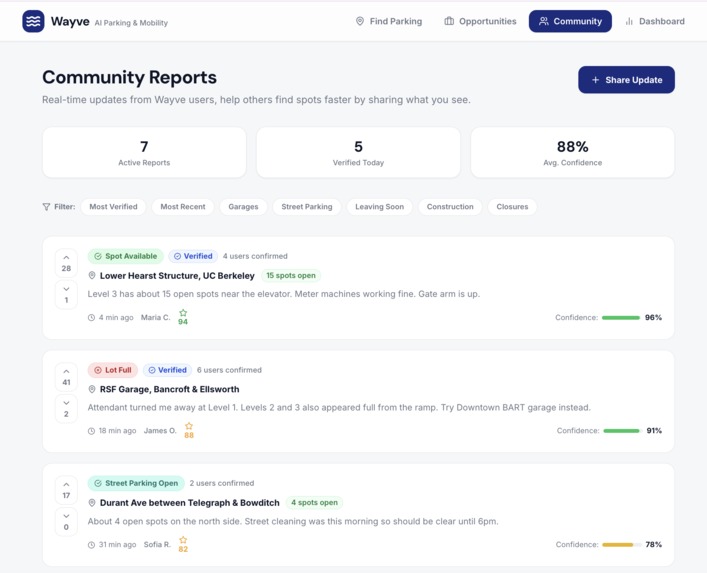Click Sofia R.'s star rating 82
The height and width of the screenshot is (573, 707).
click(183, 544)
